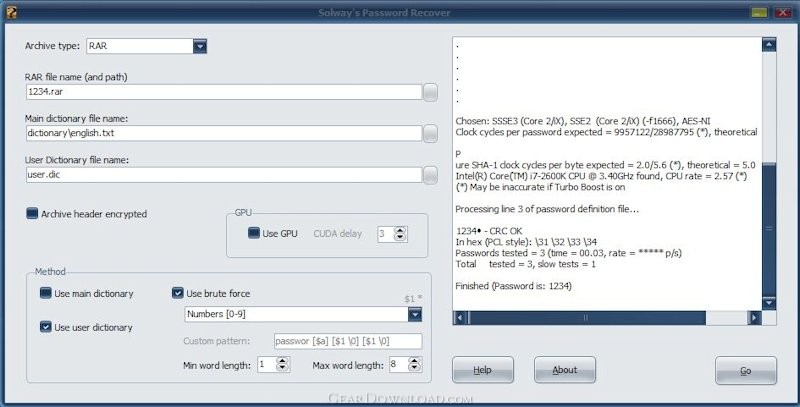The width and height of the screenshot is (800, 407).
Task: Click the log vertical scrollbar thumb
Action: coord(769,229)
